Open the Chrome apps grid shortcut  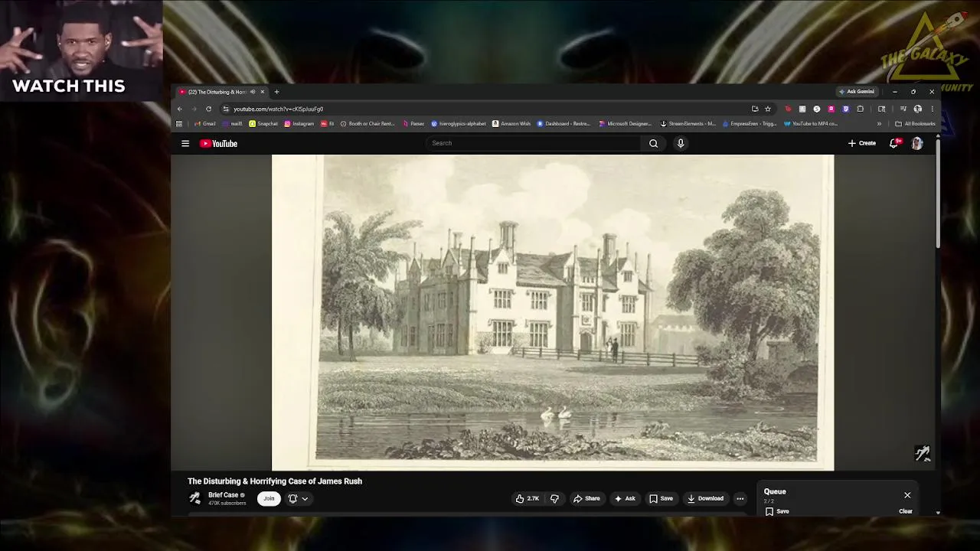tap(179, 123)
